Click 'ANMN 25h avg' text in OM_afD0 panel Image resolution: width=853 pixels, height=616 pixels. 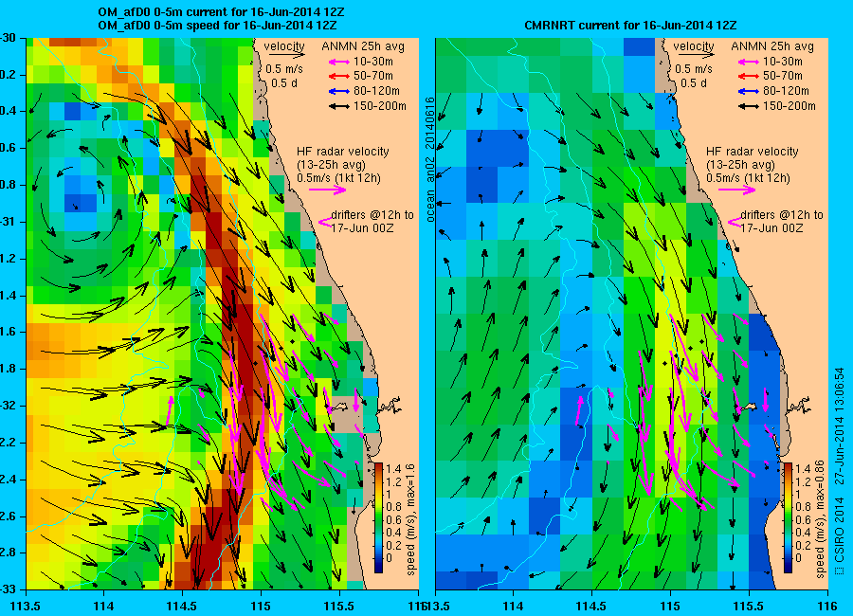[x=363, y=46]
